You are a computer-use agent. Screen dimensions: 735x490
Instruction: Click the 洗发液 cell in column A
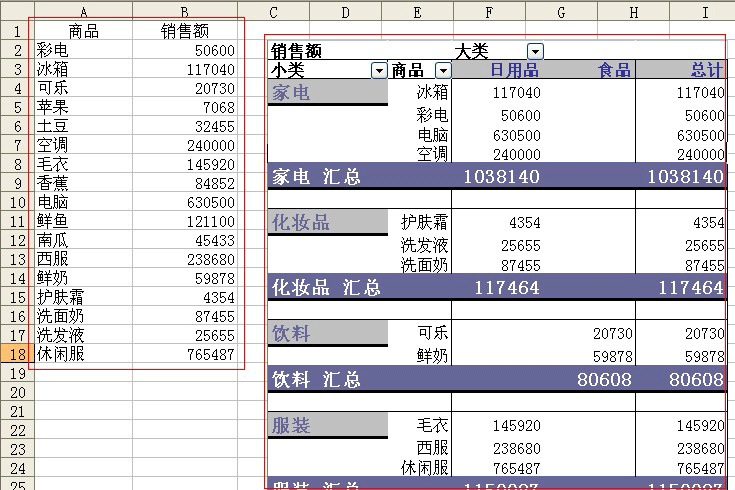[x=83, y=335]
